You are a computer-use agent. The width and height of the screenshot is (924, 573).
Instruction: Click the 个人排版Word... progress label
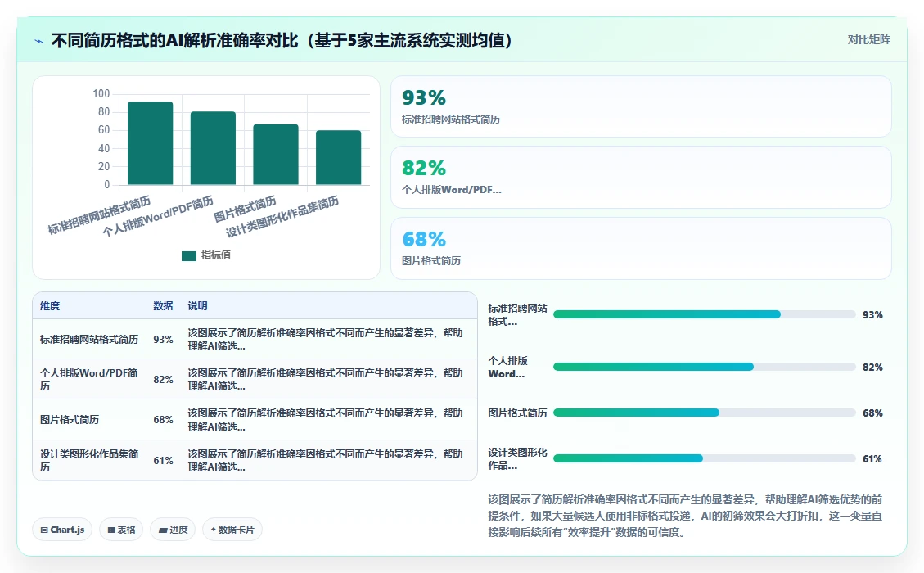pos(508,367)
